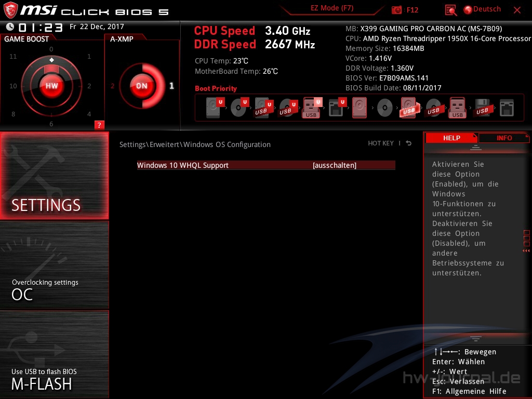Screen dimensions: 532x399
Task: Select the UEFI hard disk boot device
Action: 215,108
